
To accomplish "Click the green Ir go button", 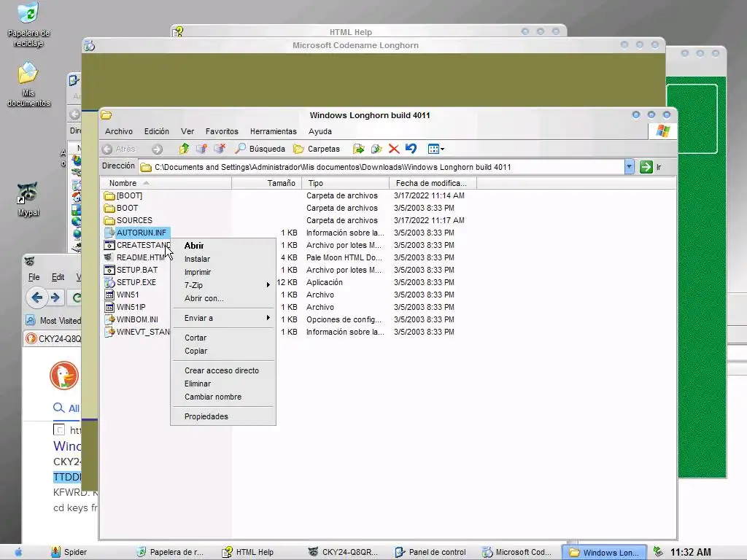I will click(x=651, y=167).
